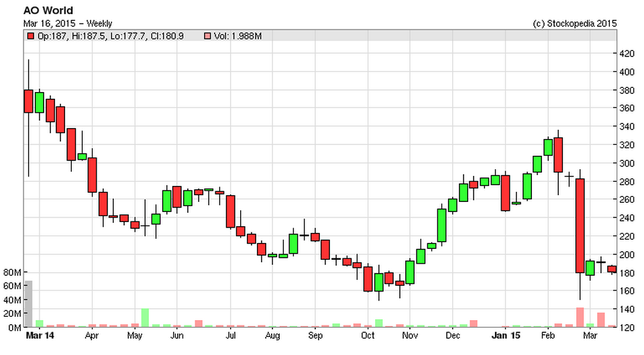
Task: Click the 220 price axis label
Action: pyautogui.click(x=627, y=236)
